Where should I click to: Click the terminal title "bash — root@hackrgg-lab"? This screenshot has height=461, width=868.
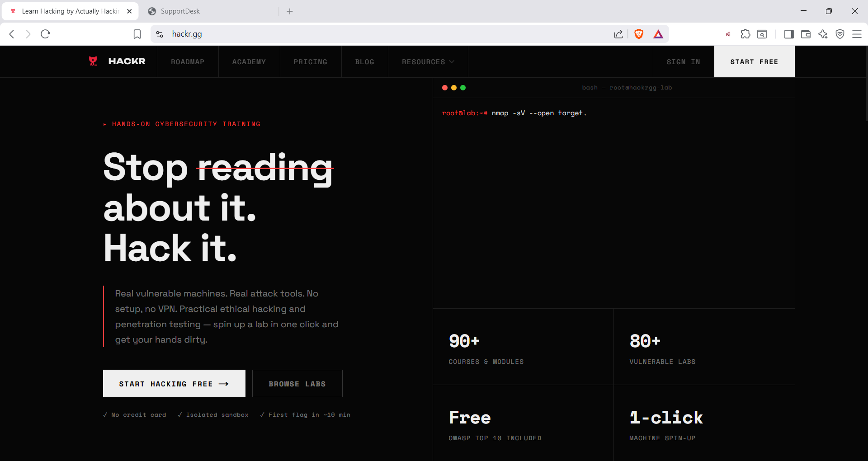coord(627,88)
